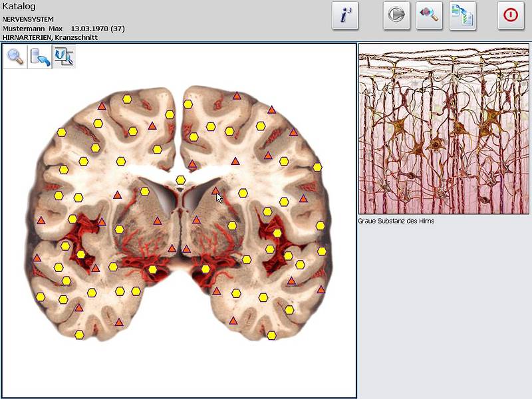Click the 'NERVENSYSTEM' category label

pos(28,20)
